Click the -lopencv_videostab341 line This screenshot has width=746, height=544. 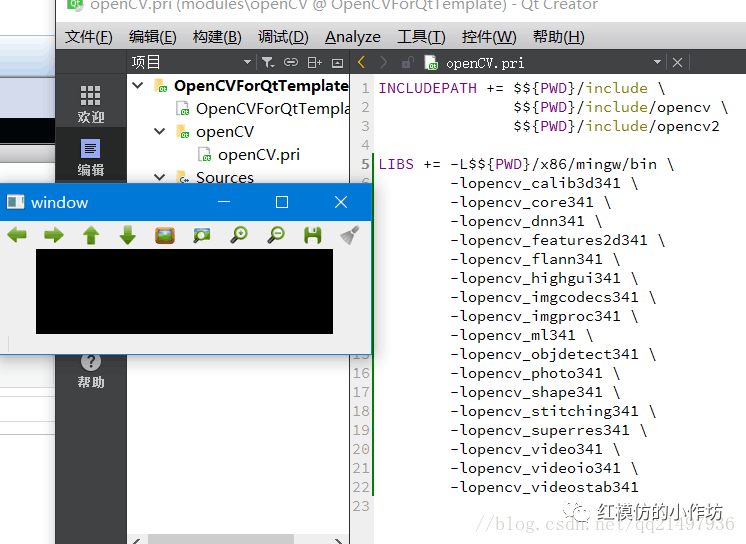(x=544, y=487)
